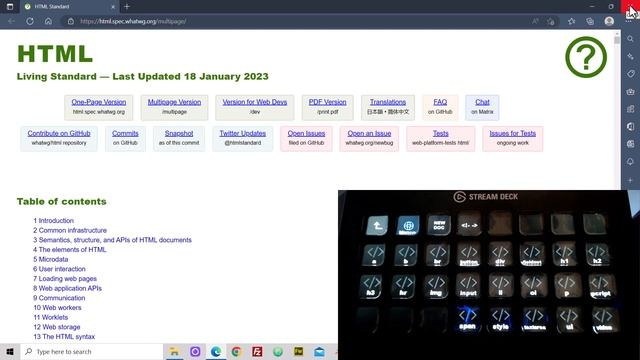
Task: Open the FAQ on GitHub link
Action: coord(440,102)
